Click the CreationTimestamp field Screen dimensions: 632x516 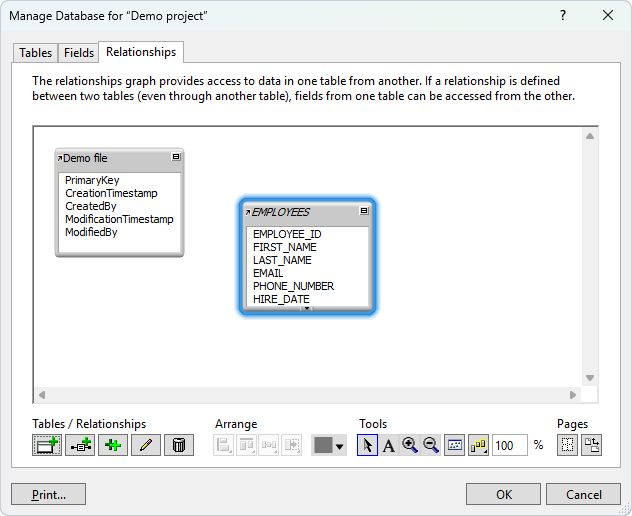[x=111, y=193]
